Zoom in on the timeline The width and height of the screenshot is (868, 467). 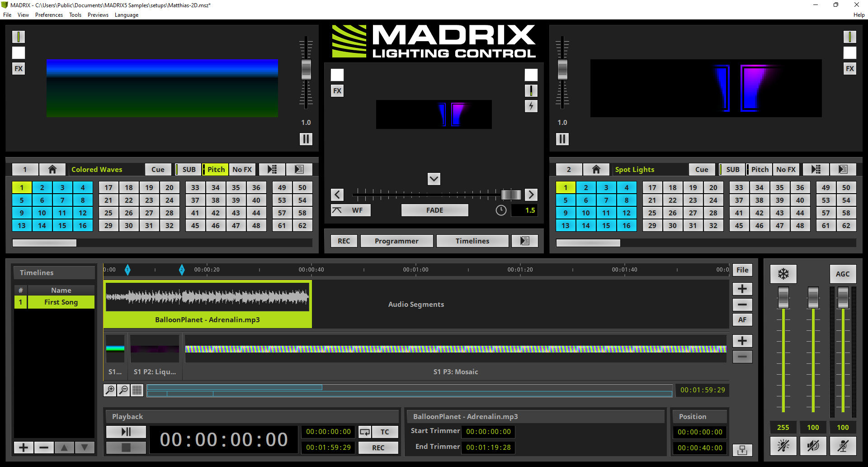click(x=110, y=390)
